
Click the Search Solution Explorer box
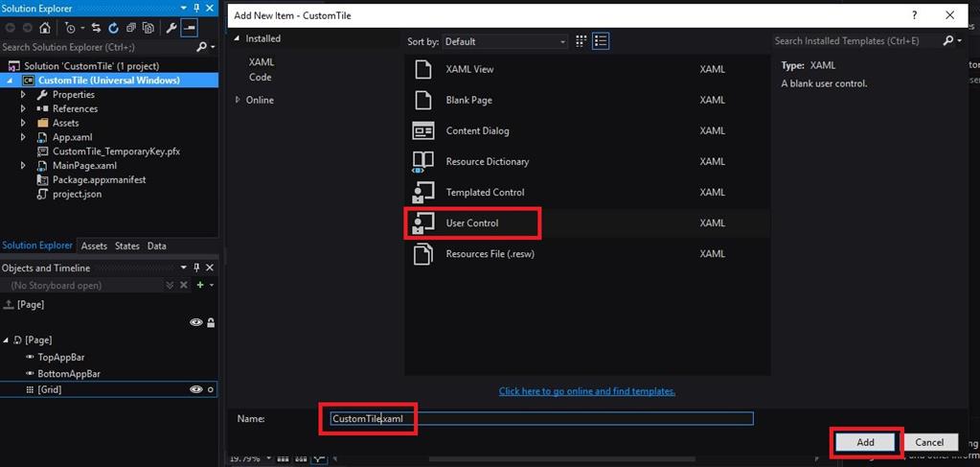(x=97, y=47)
